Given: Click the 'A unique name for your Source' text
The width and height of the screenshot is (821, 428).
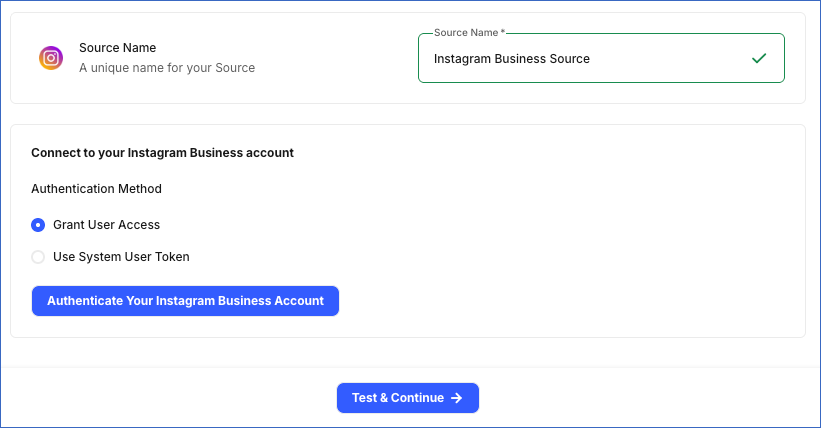Looking at the screenshot, I should pyautogui.click(x=167, y=68).
